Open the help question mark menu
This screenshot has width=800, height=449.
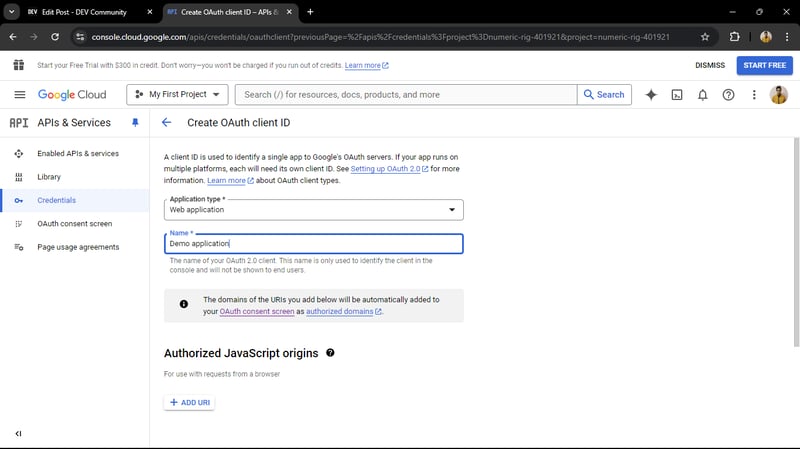coord(728,95)
